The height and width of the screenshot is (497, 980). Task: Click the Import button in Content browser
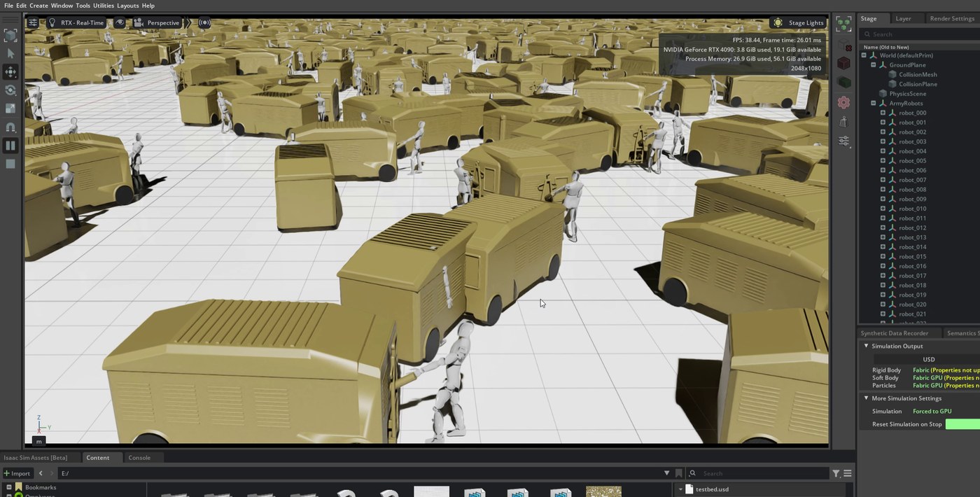(17, 473)
